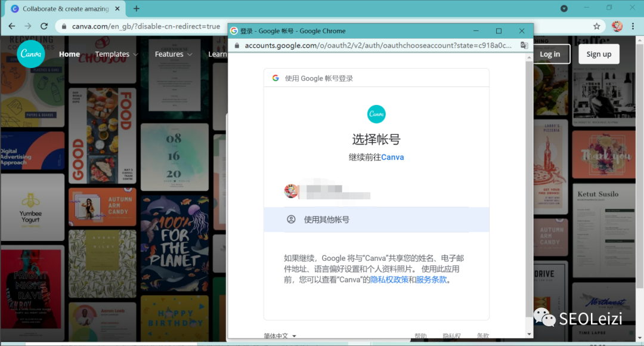Close the Collaborate & create amazing tab

[x=117, y=8]
